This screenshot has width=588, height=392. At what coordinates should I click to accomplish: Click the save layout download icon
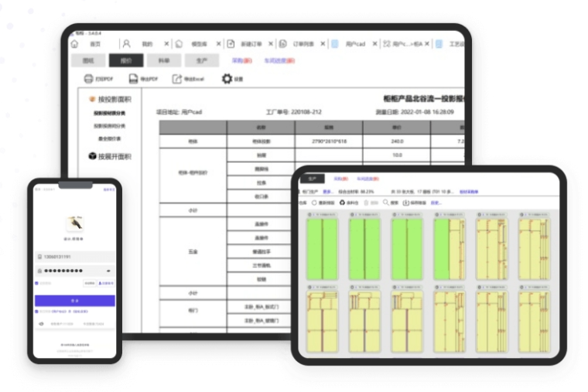406,203
